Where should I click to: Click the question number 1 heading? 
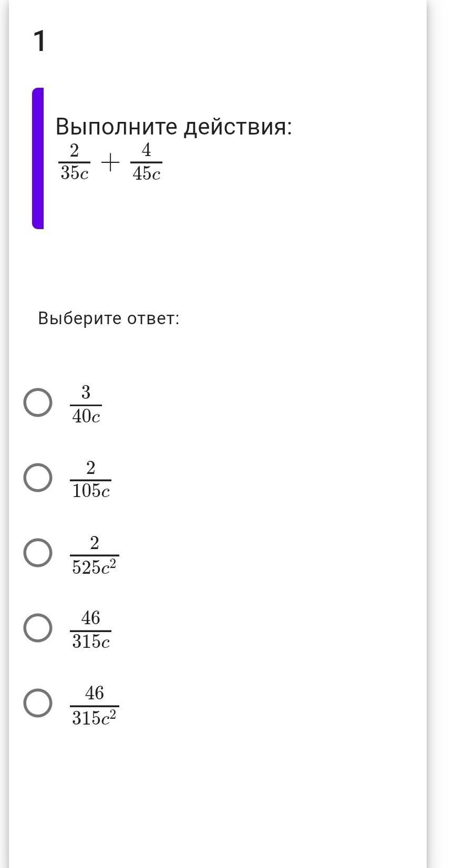tap(39, 42)
